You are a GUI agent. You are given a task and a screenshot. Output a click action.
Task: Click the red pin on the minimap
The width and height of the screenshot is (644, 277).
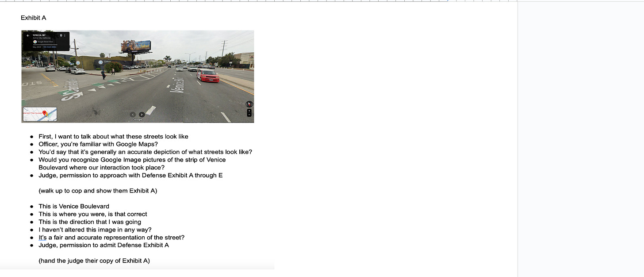pos(44,113)
